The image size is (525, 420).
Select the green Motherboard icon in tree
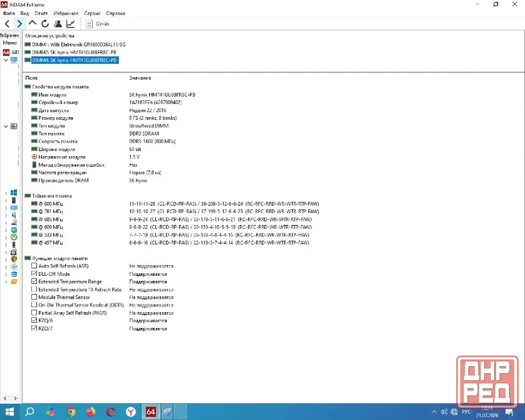click(x=14, y=126)
